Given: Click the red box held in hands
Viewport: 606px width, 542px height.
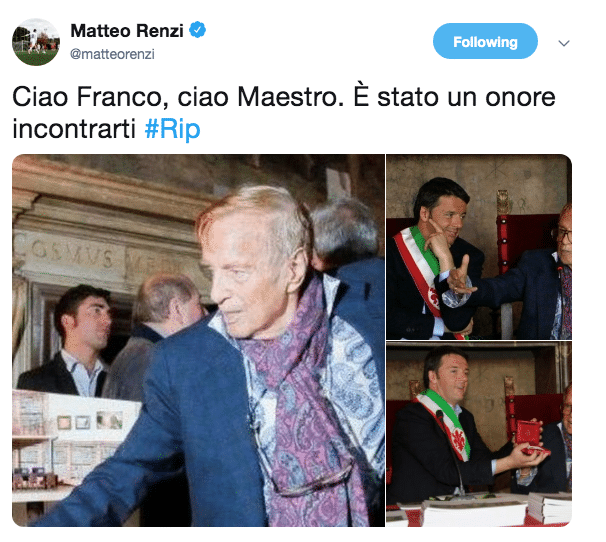Looking at the screenshot, I should 529,435.
